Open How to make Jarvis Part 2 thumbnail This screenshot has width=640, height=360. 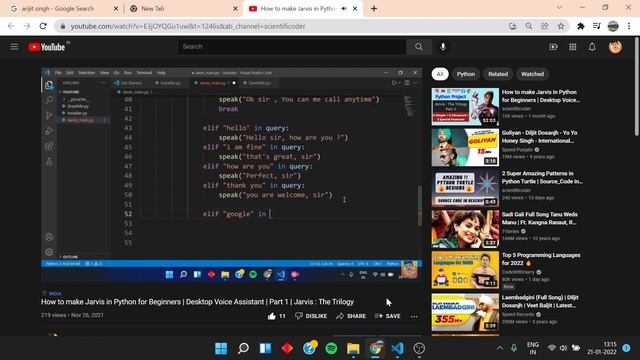point(465,107)
